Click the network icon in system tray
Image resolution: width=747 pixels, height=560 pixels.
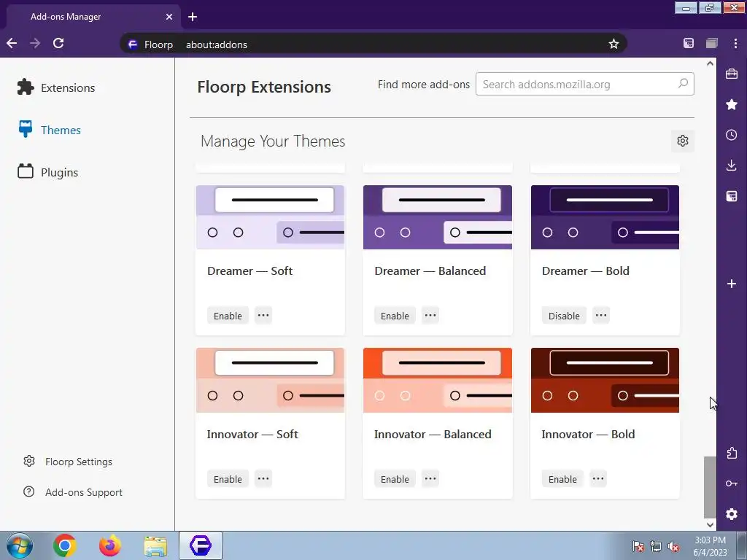pos(656,547)
